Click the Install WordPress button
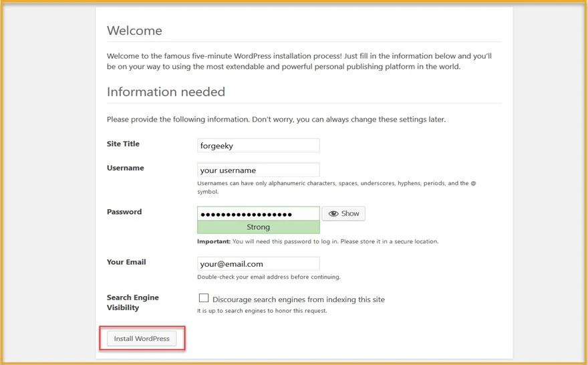This screenshot has width=588, height=365. pyautogui.click(x=142, y=338)
